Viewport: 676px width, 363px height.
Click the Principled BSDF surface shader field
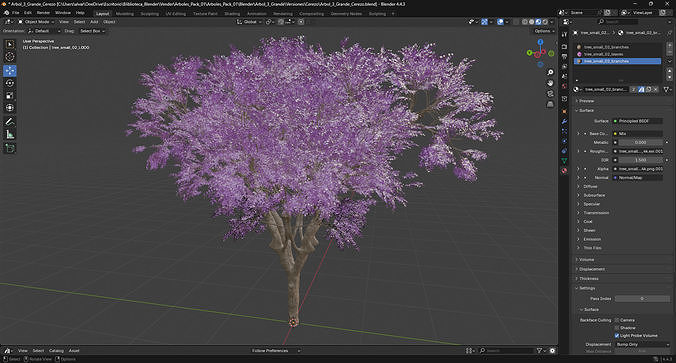(x=638, y=121)
